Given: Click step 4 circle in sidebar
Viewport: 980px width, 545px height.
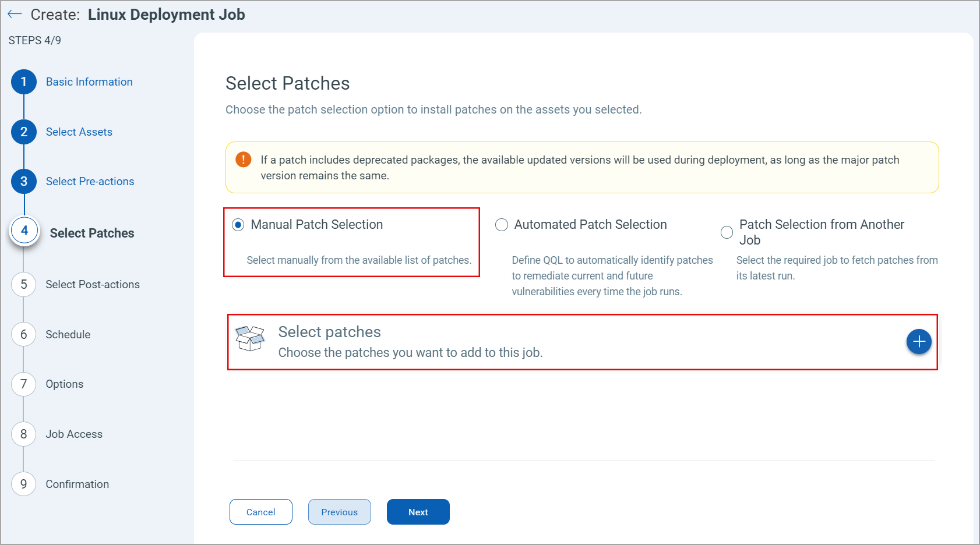Looking at the screenshot, I should point(24,231).
